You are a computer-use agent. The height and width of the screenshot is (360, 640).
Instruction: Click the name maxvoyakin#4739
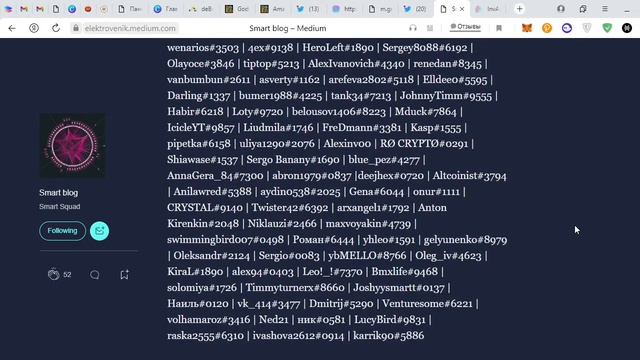[x=368, y=224]
